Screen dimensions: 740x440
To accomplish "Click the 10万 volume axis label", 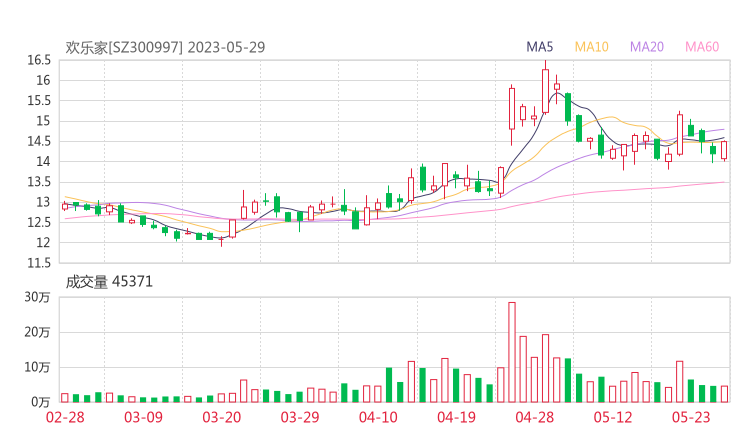I will point(38,367).
